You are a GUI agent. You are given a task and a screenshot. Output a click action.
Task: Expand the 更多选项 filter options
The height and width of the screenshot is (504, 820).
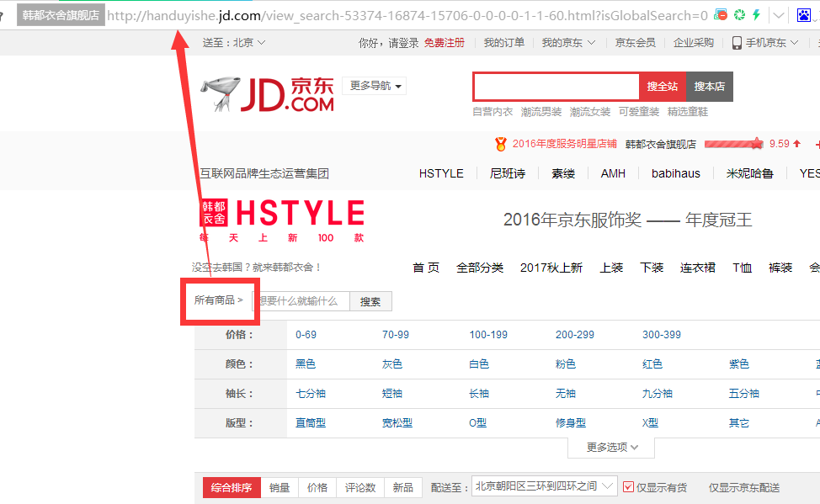[x=611, y=448]
